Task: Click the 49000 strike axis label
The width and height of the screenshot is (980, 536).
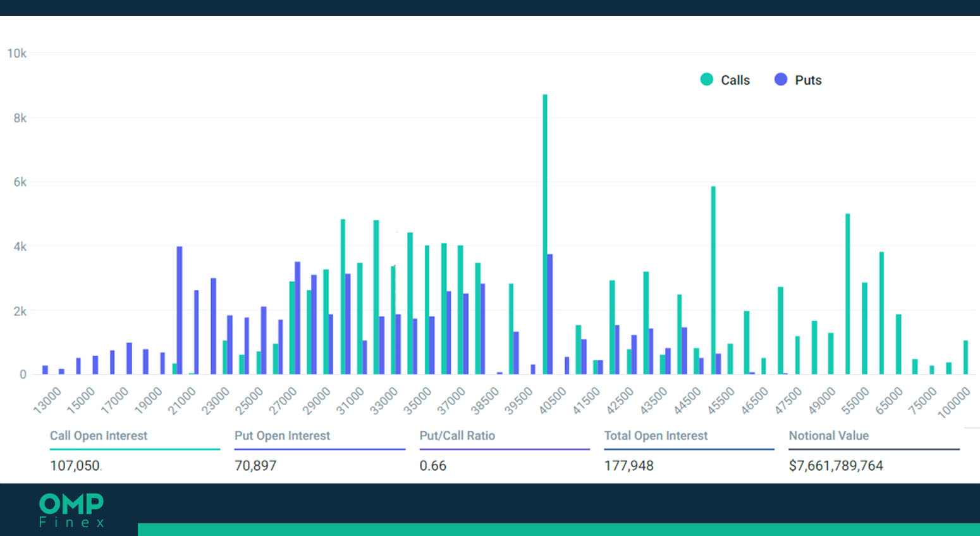Action: [822, 401]
